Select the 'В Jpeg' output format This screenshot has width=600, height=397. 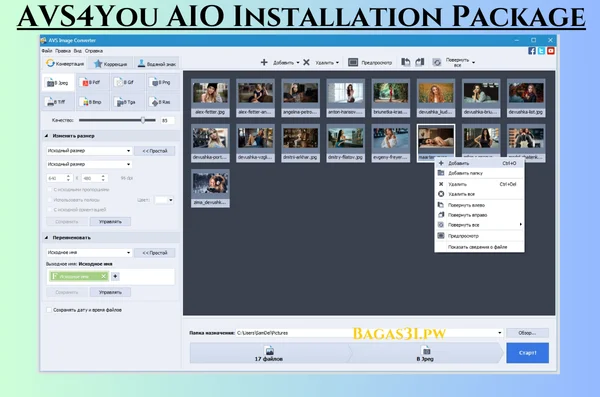[58, 82]
